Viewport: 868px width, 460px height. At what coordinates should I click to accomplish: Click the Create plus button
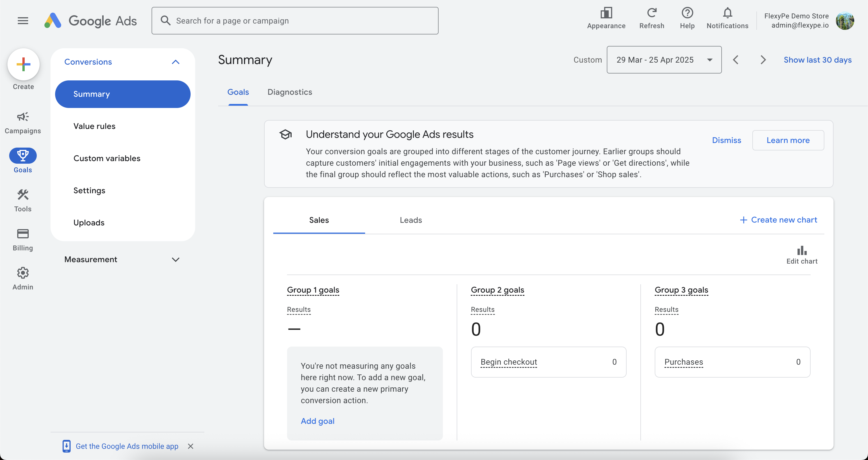[23, 64]
